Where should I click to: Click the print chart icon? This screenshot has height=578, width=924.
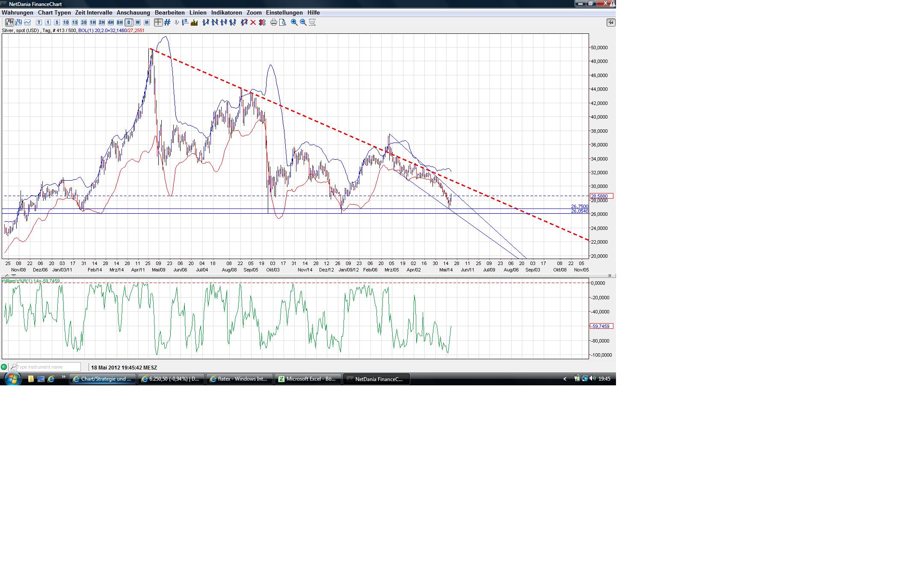click(x=273, y=22)
